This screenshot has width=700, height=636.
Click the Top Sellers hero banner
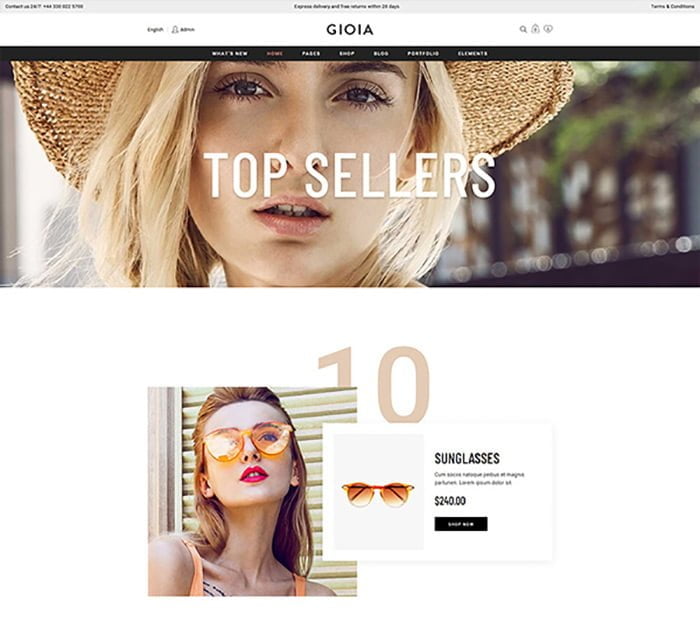tap(350, 174)
